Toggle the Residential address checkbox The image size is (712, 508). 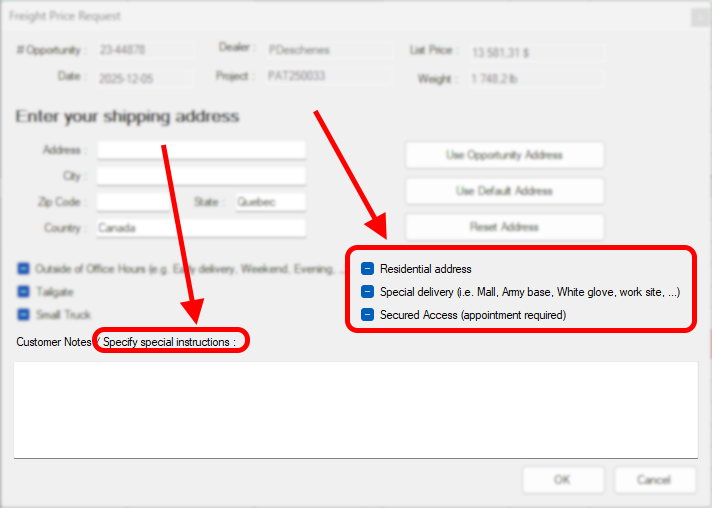pos(367,269)
